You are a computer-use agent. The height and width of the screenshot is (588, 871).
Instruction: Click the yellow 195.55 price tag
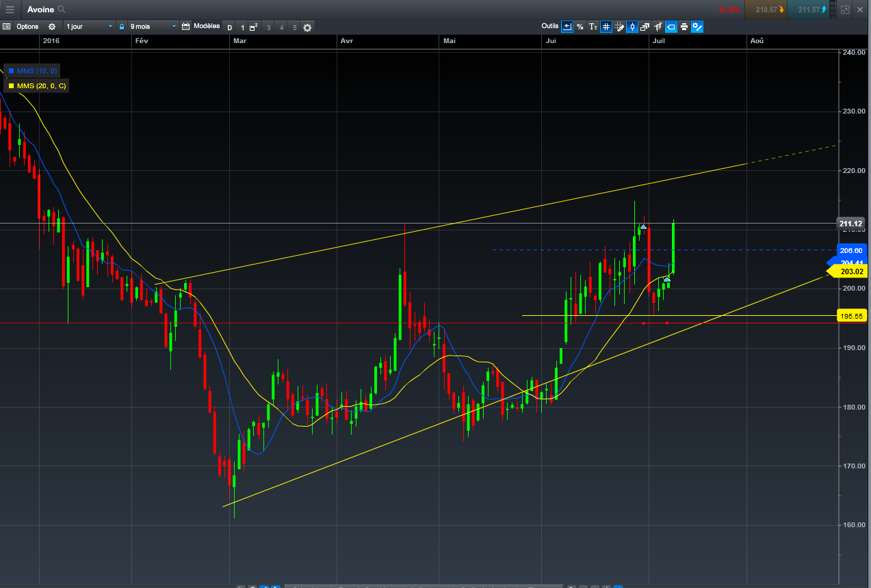click(852, 315)
